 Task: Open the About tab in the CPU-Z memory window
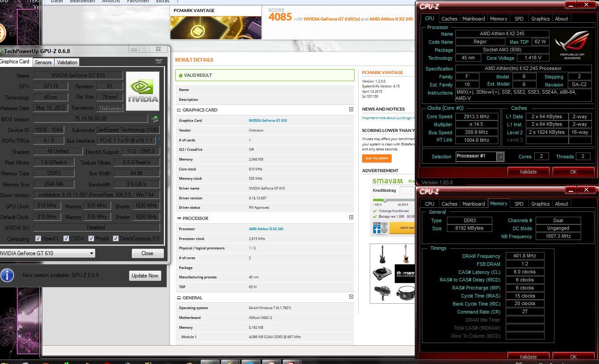562,204
